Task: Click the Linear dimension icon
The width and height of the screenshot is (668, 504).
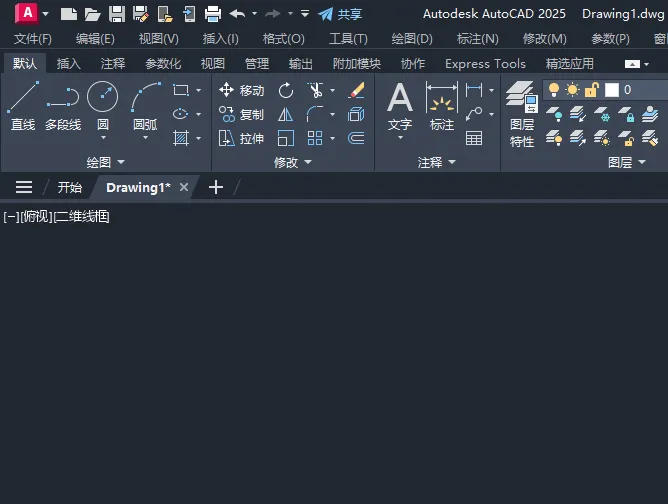Action: coord(474,90)
